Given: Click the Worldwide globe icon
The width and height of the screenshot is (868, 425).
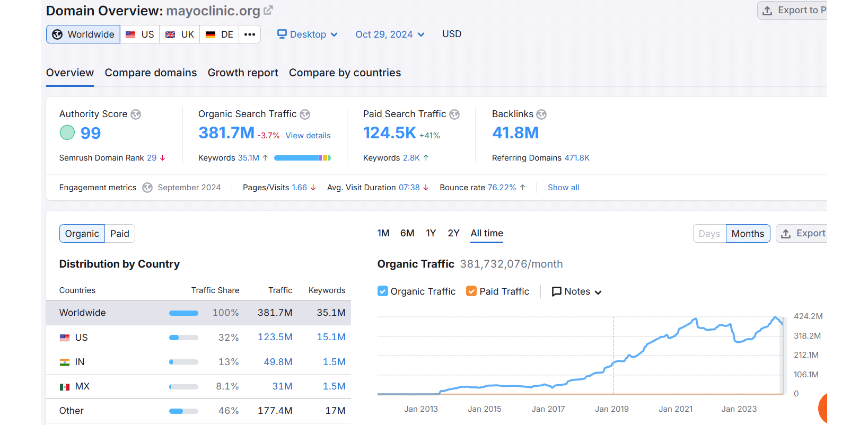Looking at the screenshot, I should (57, 34).
